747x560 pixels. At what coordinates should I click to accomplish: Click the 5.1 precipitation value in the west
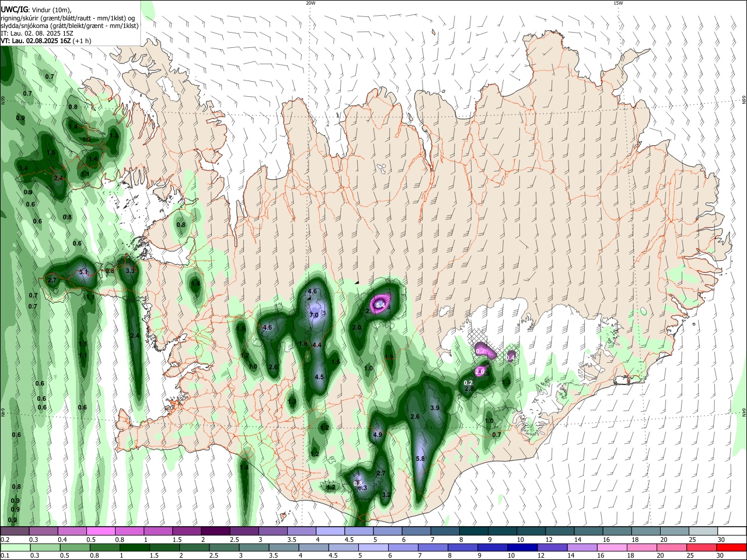click(83, 272)
